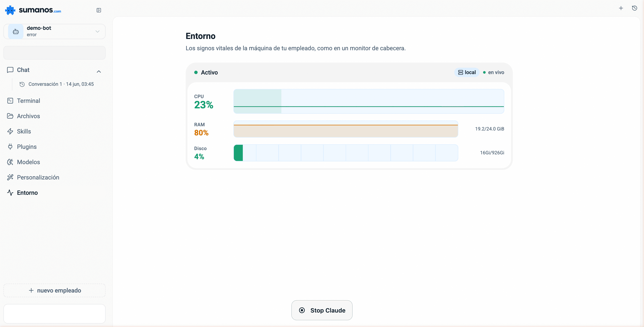
Task: Click the CPU usage graph bar
Action: [369, 101]
